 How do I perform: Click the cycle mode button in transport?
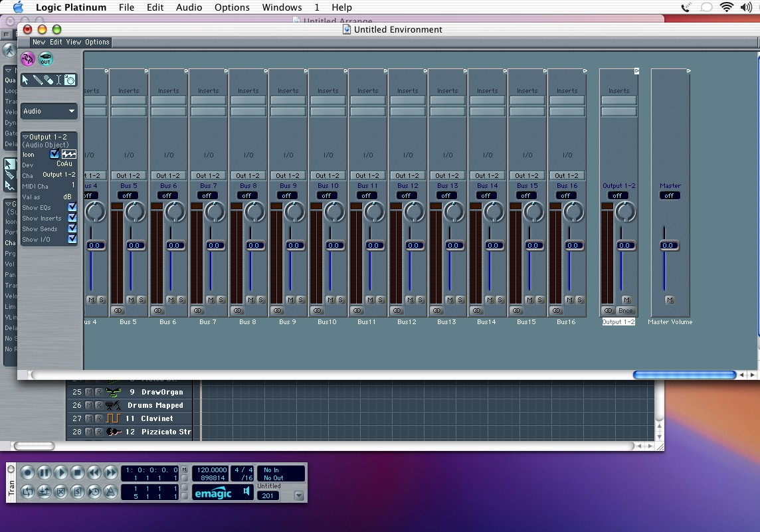(x=27, y=492)
